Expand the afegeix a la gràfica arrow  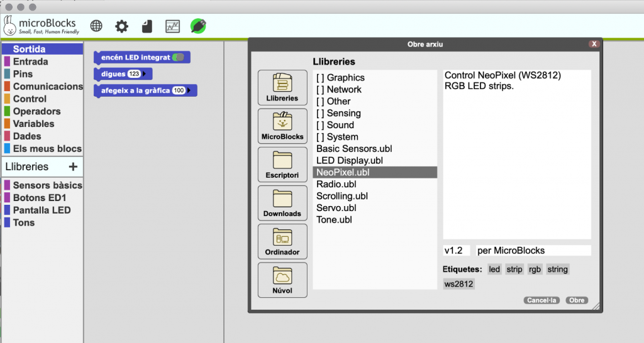(x=189, y=90)
